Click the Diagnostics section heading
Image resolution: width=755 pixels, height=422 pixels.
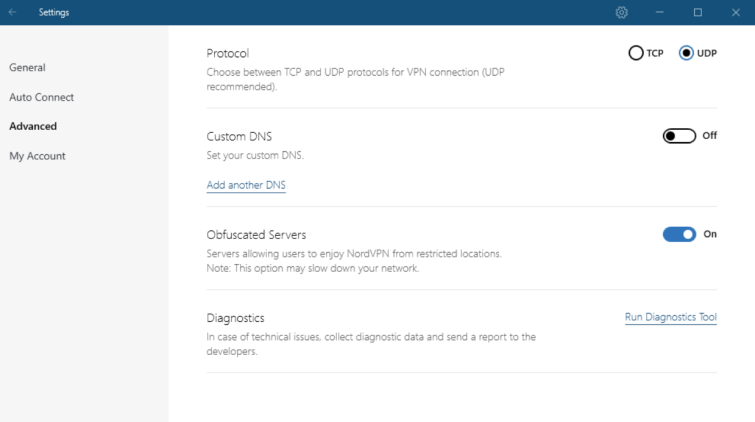tap(235, 318)
